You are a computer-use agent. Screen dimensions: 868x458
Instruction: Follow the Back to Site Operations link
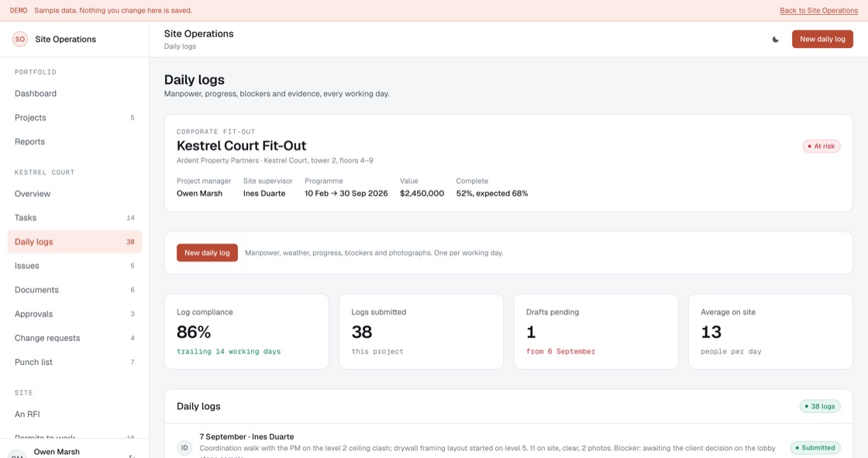818,11
